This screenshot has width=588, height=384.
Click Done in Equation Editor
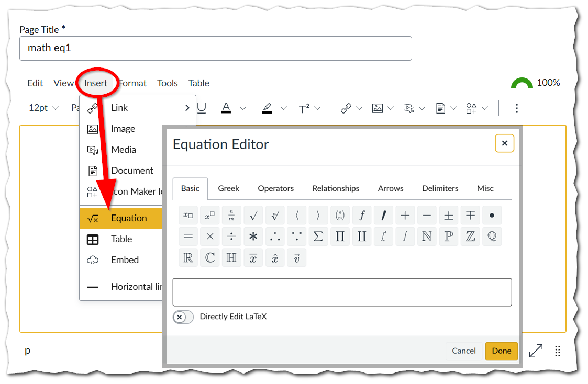502,351
